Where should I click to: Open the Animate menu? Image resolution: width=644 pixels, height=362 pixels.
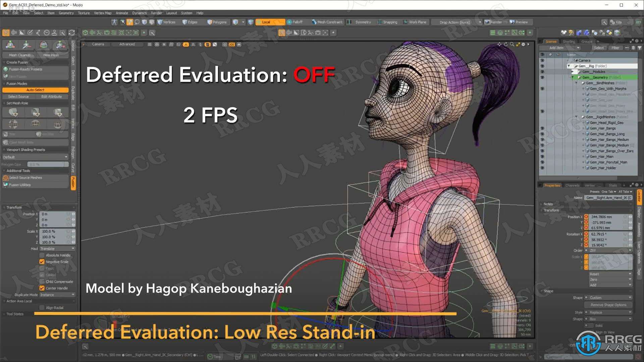point(122,13)
